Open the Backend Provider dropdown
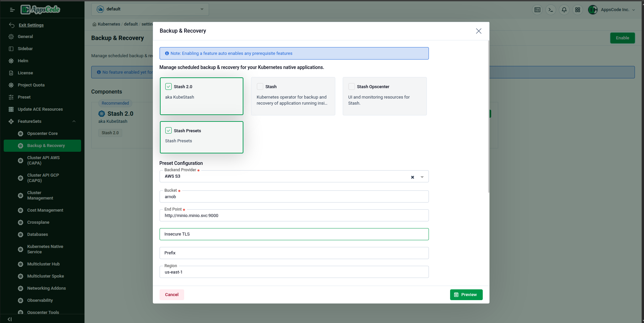The image size is (644, 323). pos(422,176)
